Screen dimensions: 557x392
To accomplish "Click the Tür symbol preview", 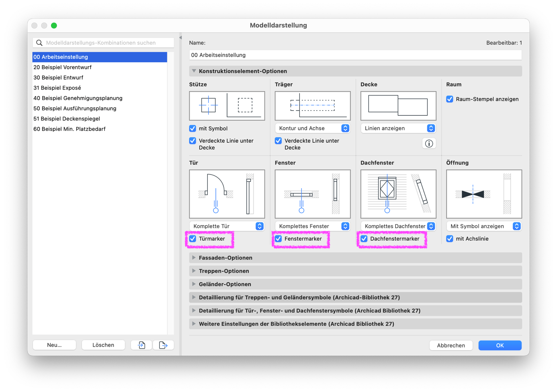I will (x=227, y=194).
